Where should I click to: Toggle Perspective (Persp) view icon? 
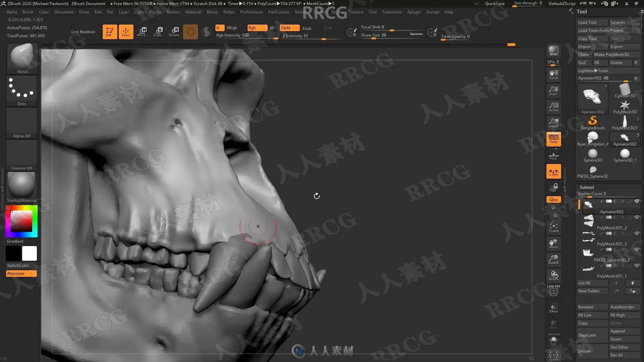tap(553, 138)
